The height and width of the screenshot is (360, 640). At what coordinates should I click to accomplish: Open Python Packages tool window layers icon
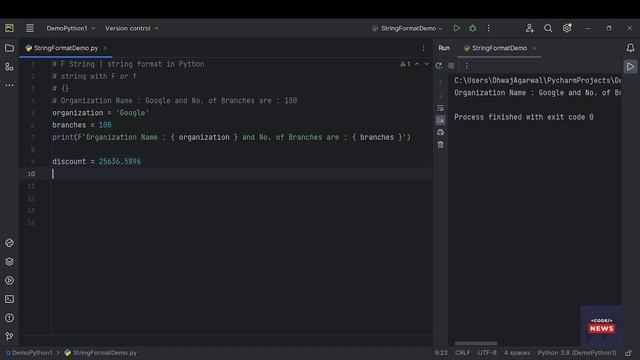(x=9, y=262)
